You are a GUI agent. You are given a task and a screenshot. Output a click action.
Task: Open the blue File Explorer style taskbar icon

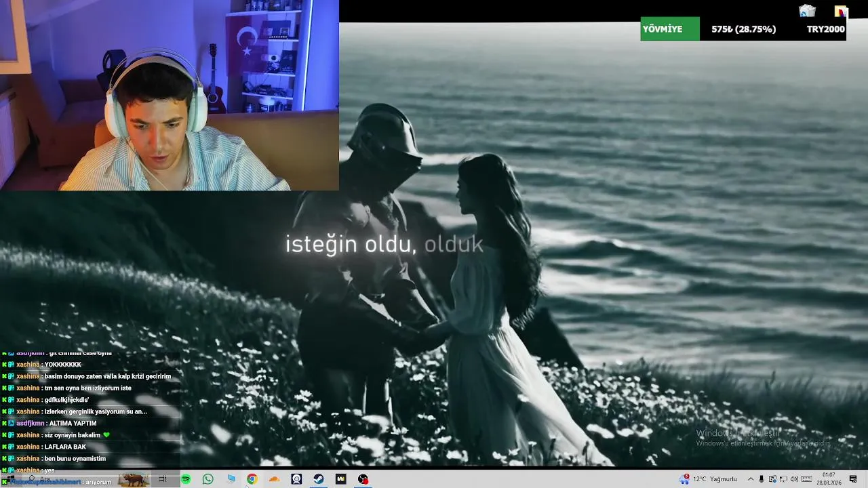(231, 479)
